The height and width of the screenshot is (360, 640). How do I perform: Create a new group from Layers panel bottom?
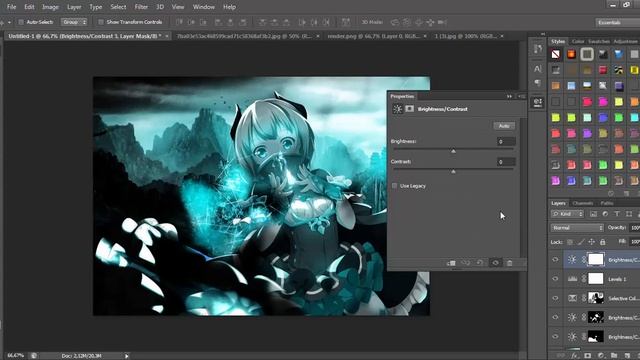pos(614,356)
